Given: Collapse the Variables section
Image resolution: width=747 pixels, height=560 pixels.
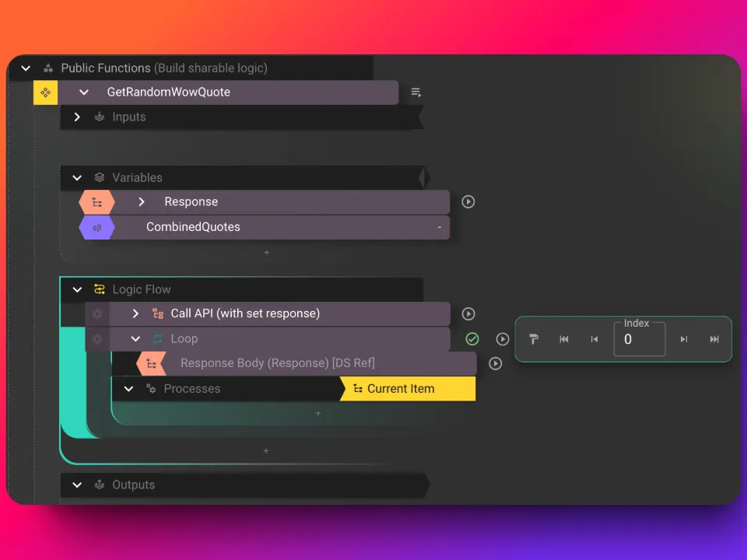Looking at the screenshot, I should (77, 177).
